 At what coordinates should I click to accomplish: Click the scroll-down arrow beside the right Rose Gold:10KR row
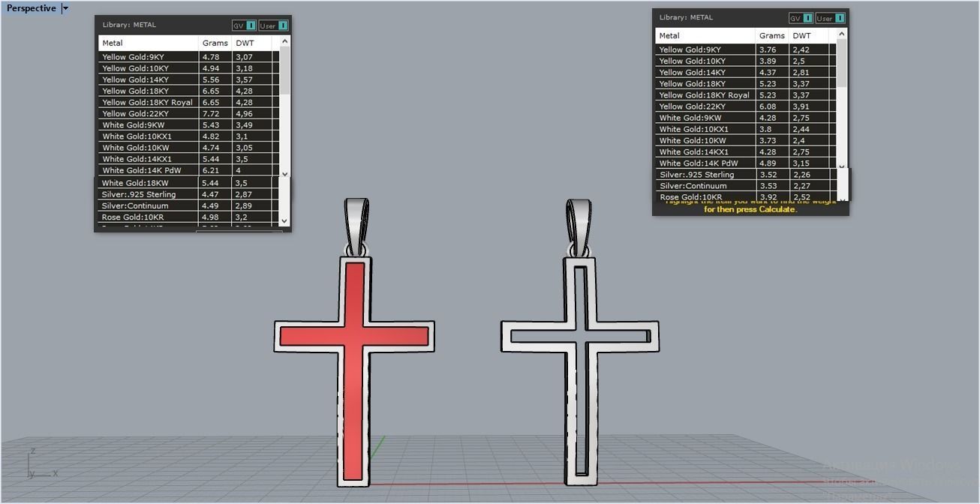pos(841,199)
